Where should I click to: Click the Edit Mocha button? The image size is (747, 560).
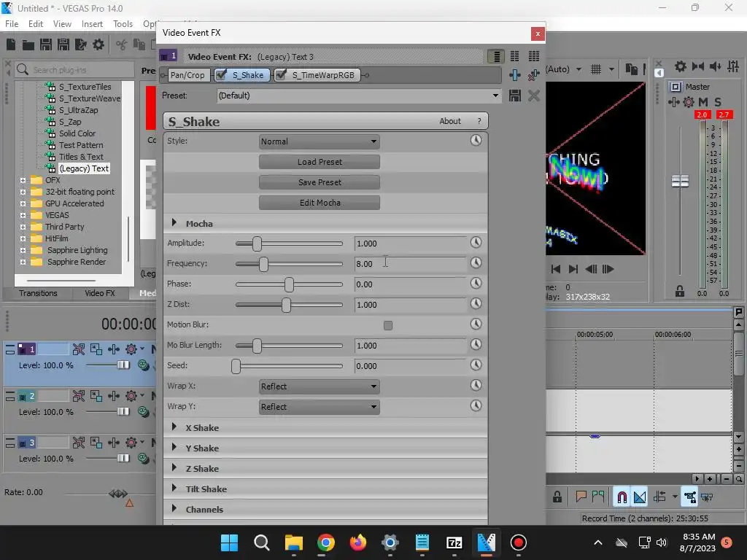(320, 203)
